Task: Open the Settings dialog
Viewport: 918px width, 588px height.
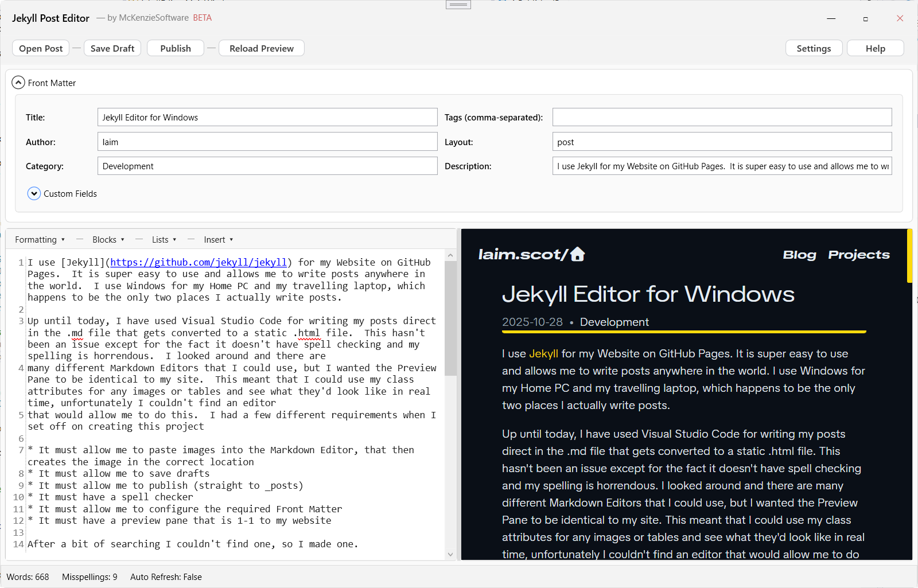Action: [x=814, y=48]
